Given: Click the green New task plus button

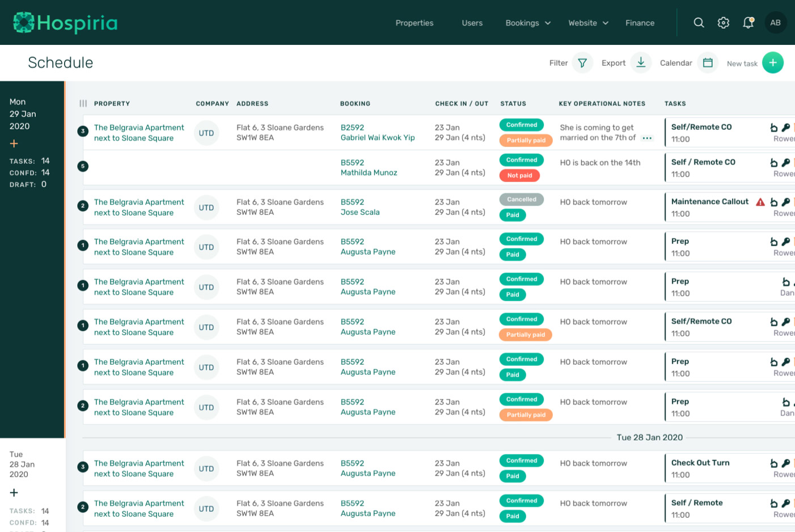Looking at the screenshot, I should pos(773,62).
